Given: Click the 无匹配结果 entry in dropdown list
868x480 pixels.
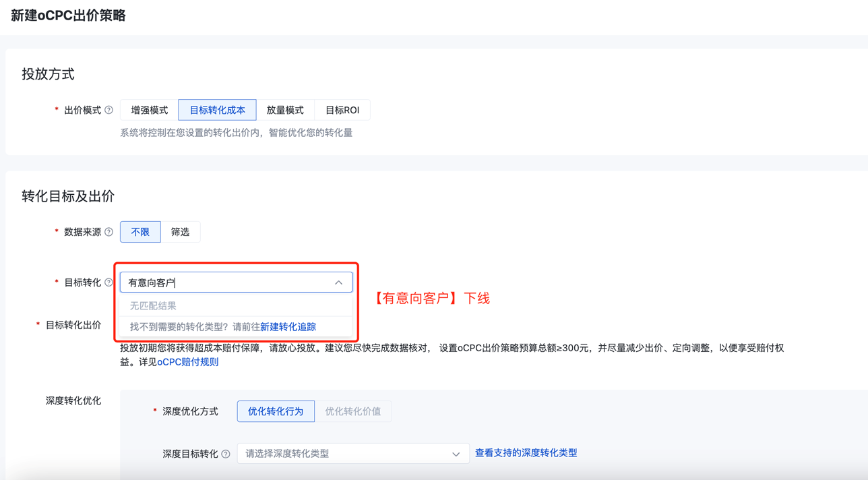Looking at the screenshot, I should point(153,305).
